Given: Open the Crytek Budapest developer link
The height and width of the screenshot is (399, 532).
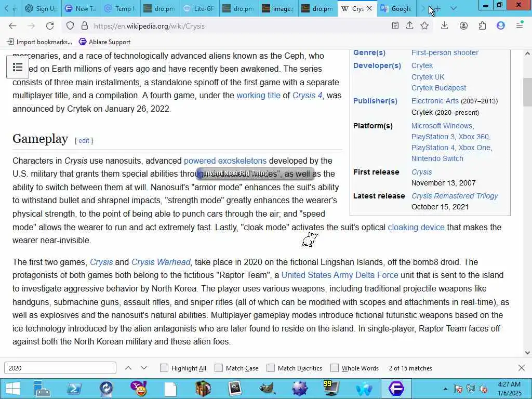Looking at the screenshot, I should tap(438, 88).
